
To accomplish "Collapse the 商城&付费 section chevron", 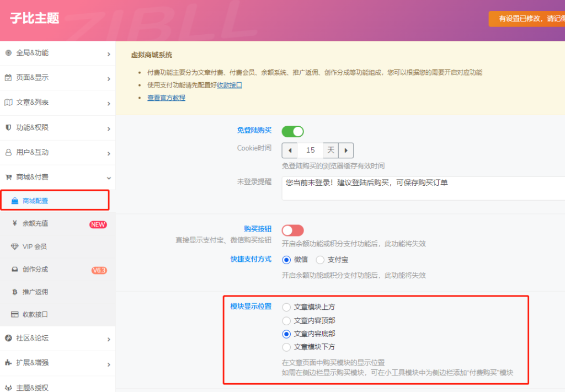I will click(109, 178).
